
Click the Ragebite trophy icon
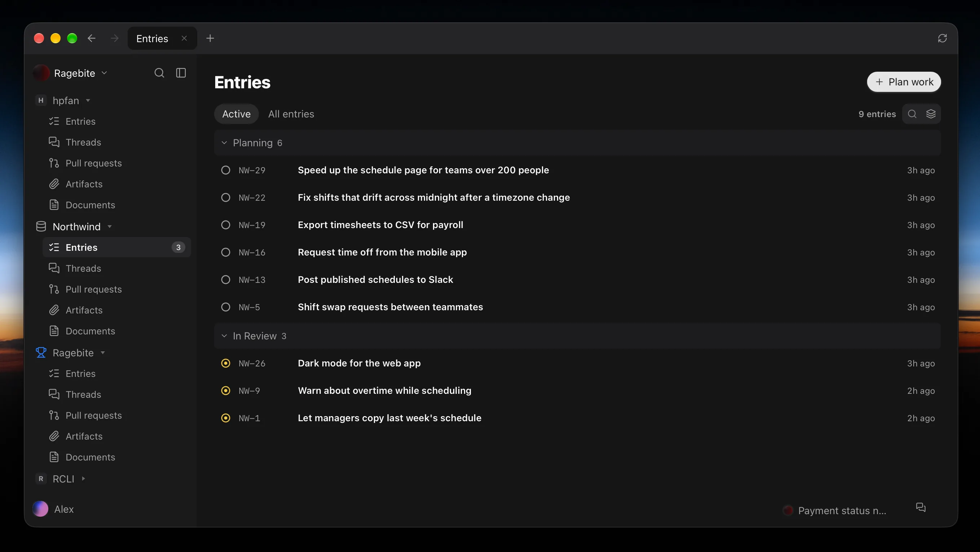(x=41, y=353)
